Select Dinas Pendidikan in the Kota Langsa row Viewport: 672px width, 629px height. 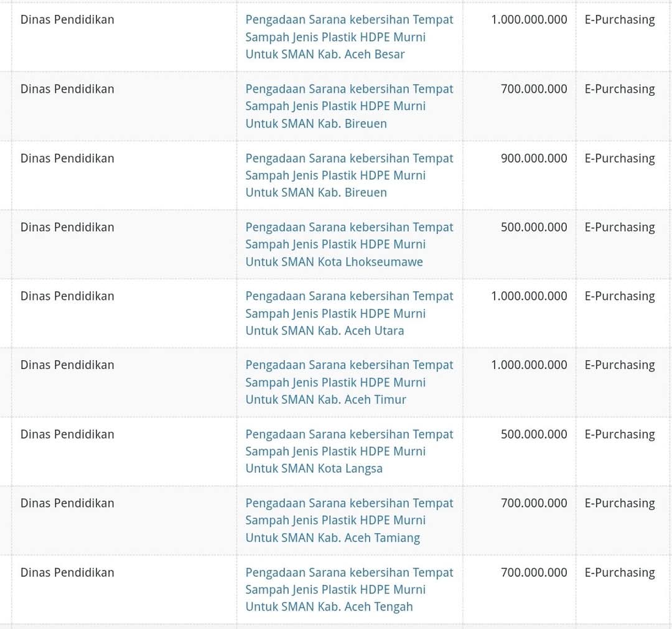(67, 434)
